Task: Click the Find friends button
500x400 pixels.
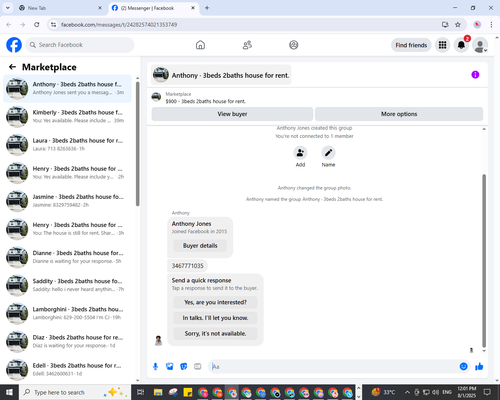Action: click(x=411, y=45)
